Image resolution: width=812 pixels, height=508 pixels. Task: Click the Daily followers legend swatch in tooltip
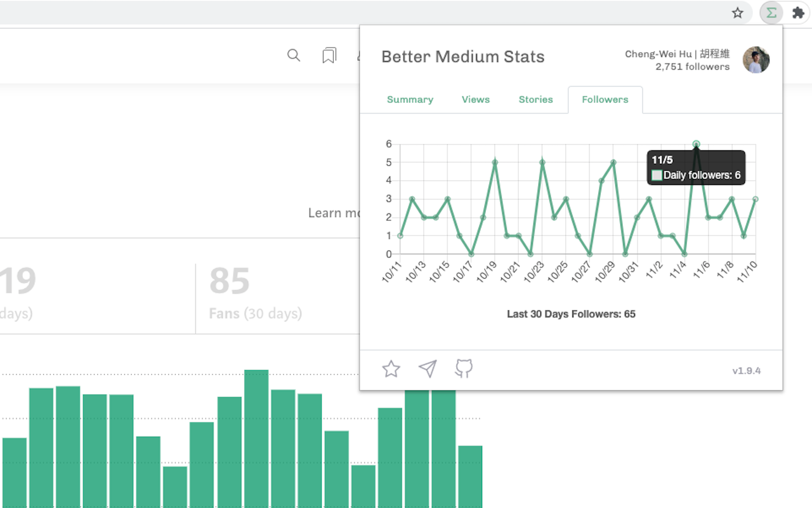pyautogui.click(x=657, y=175)
